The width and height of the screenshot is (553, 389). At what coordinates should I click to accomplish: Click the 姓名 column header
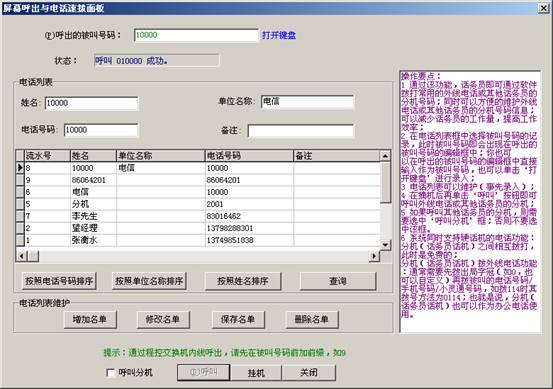click(93, 156)
